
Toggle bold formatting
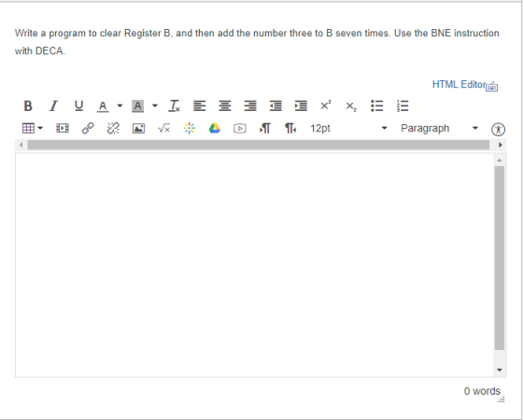coord(28,106)
